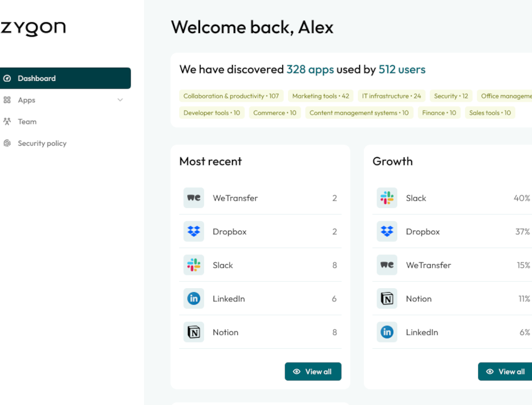Click WeTransfer's 15% growth value
The height and width of the screenshot is (405, 532).
(x=523, y=265)
